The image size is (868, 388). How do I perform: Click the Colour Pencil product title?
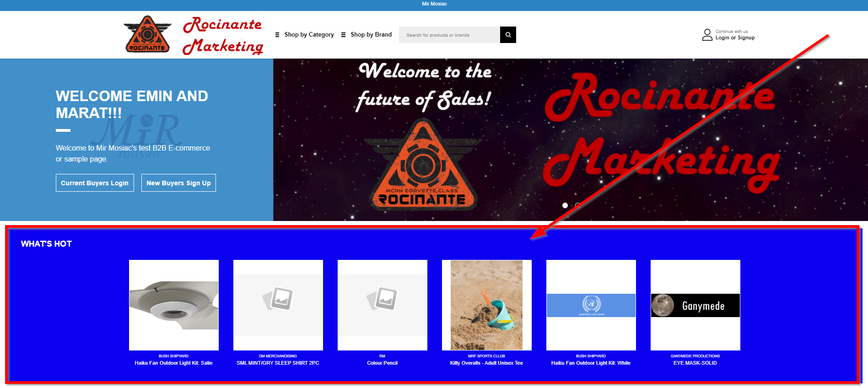pos(382,363)
